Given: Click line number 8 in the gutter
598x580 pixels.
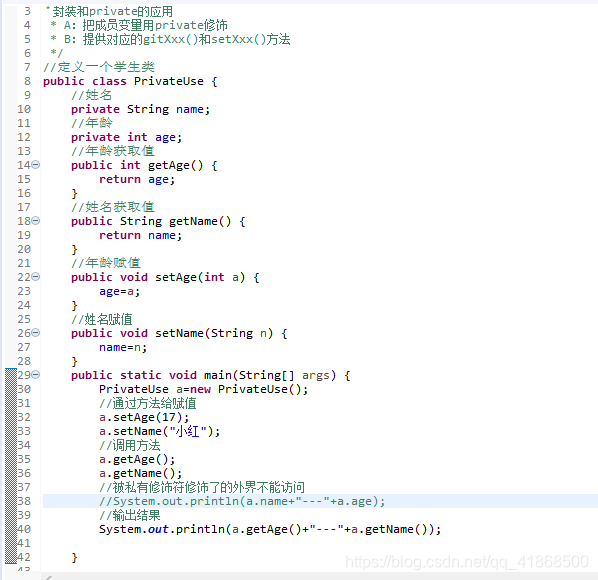Looking at the screenshot, I should coord(27,81).
